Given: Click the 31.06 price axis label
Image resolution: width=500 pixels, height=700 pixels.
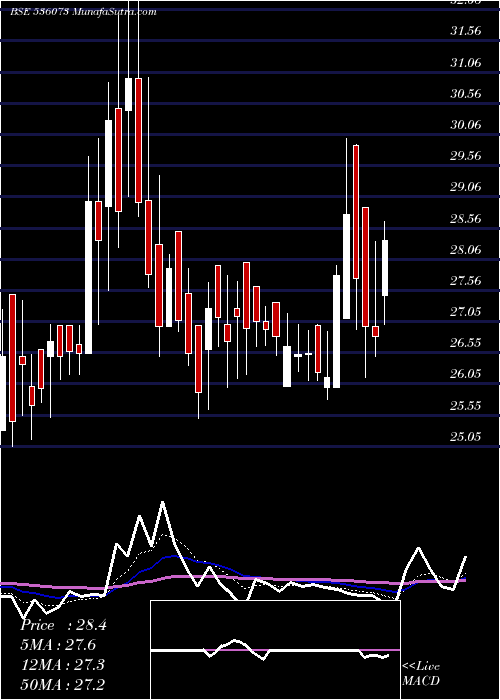Looking at the screenshot, I should tap(466, 62).
